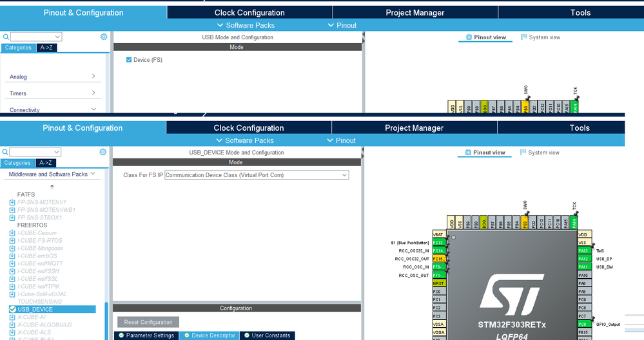Image resolution: width=644 pixels, height=340 pixels.
Task: Expand Middleware and Software Packs category
Action: (x=52, y=175)
